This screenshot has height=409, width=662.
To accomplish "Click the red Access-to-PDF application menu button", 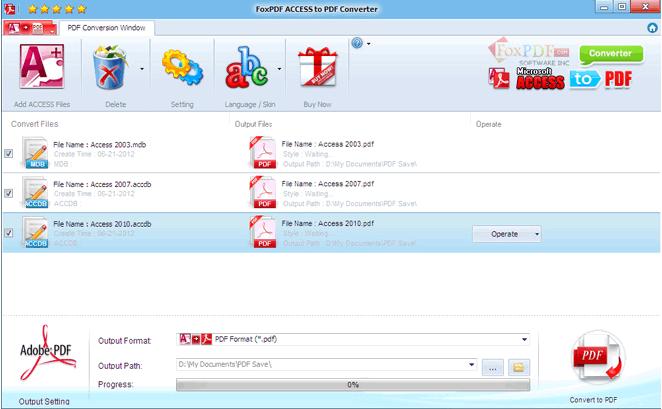I will coord(30,28).
